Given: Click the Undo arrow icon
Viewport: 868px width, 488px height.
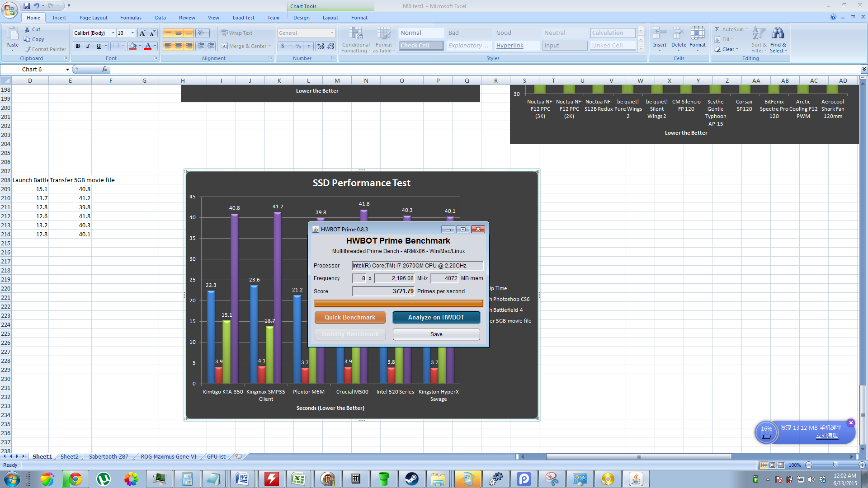Looking at the screenshot, I should point(37,6).
